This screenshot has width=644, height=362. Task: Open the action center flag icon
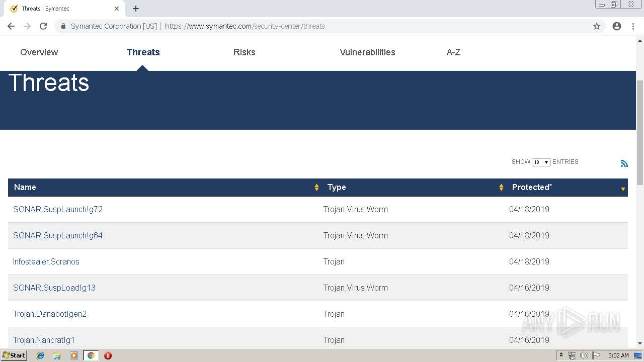pyautogui.click(x=596, y=355)
